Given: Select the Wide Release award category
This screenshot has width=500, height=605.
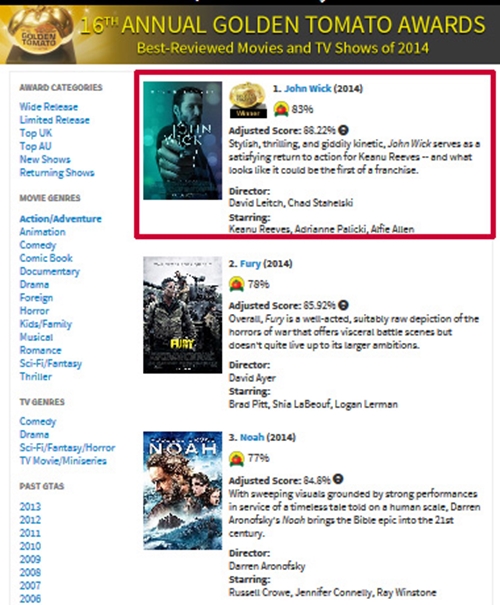Looking at the screenshot, I should tap(49, 106).
